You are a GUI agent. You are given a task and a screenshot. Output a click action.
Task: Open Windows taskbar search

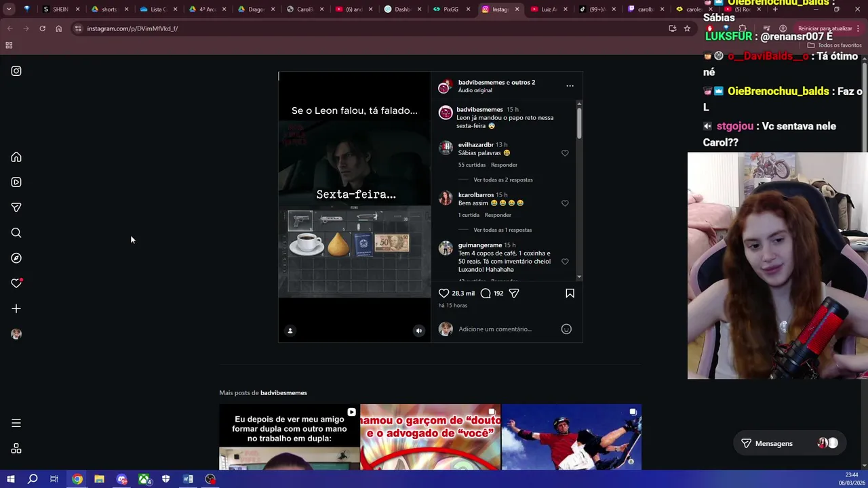33,479
